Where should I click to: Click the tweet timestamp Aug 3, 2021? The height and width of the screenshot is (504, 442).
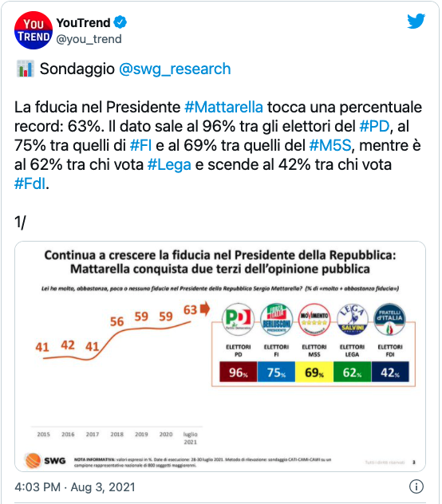pos(75,487)
